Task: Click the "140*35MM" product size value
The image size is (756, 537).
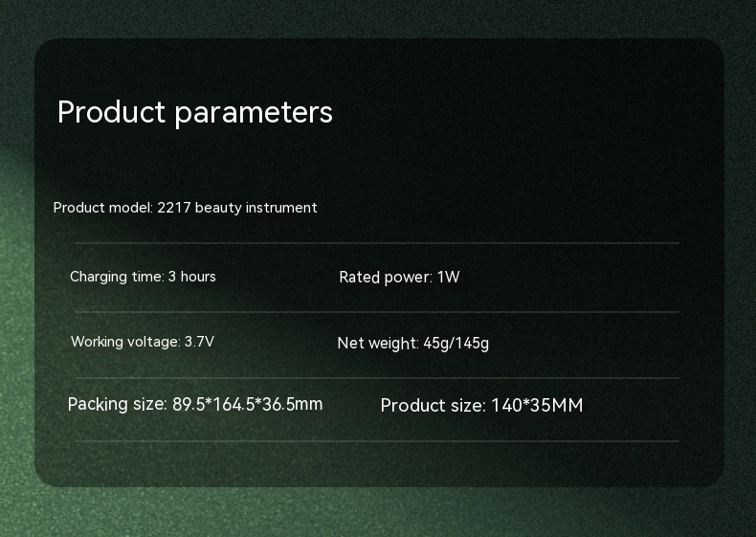Action: click(x=537, y=406)
